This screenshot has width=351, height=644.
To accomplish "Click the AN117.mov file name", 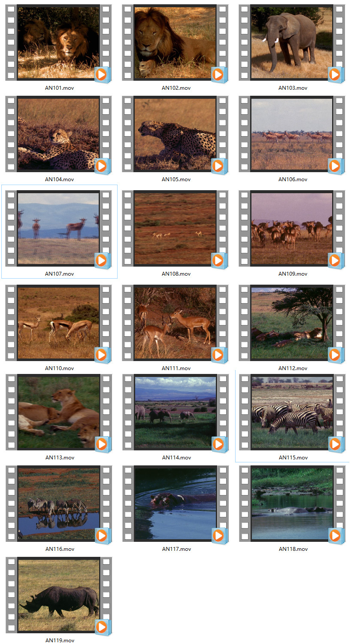I will (x=177, y=549).
